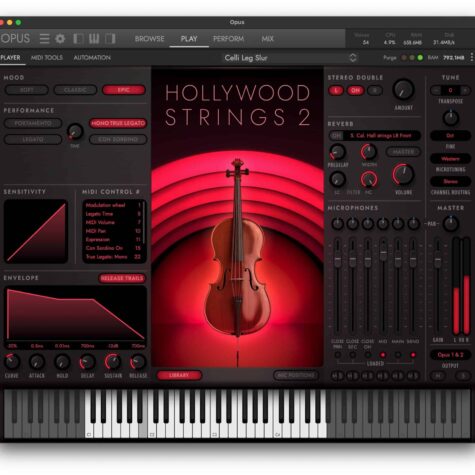Click the envelope Release knob
The width and height of the screenshot is (475, 475).
tap(138, 362)
